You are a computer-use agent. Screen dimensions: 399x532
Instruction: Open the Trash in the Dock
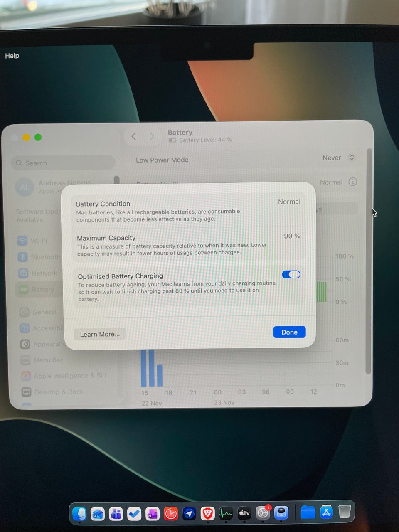pos(345,511)
